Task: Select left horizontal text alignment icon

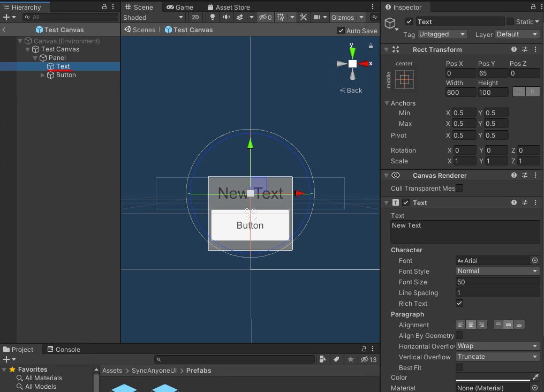Action: [x=460, y=325]
